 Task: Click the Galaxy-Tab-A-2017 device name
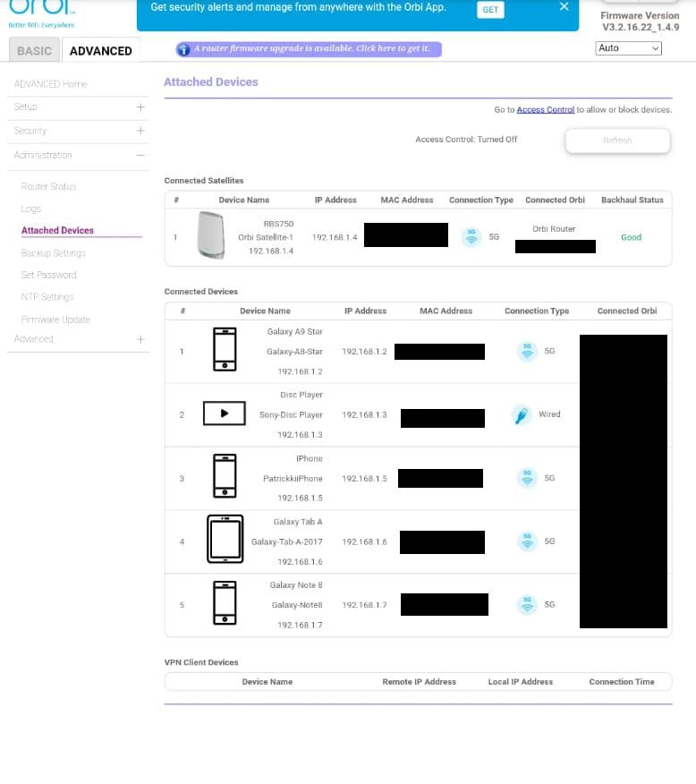[x=287, y=542]
